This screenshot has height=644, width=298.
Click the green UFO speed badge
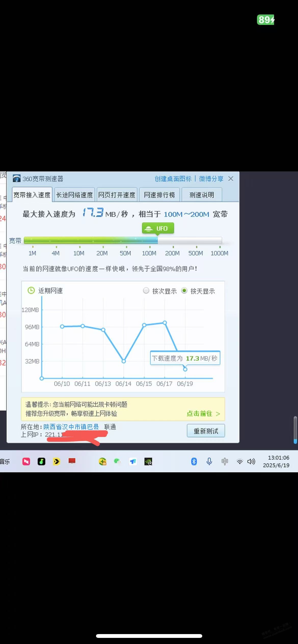click(x=158, y=228)
